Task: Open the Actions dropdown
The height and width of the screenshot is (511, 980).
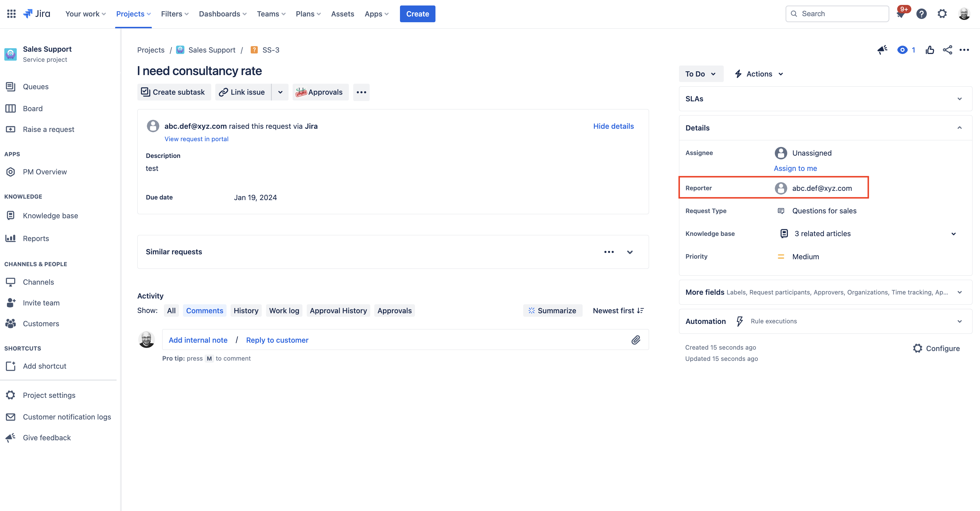Action: [759, 74]
